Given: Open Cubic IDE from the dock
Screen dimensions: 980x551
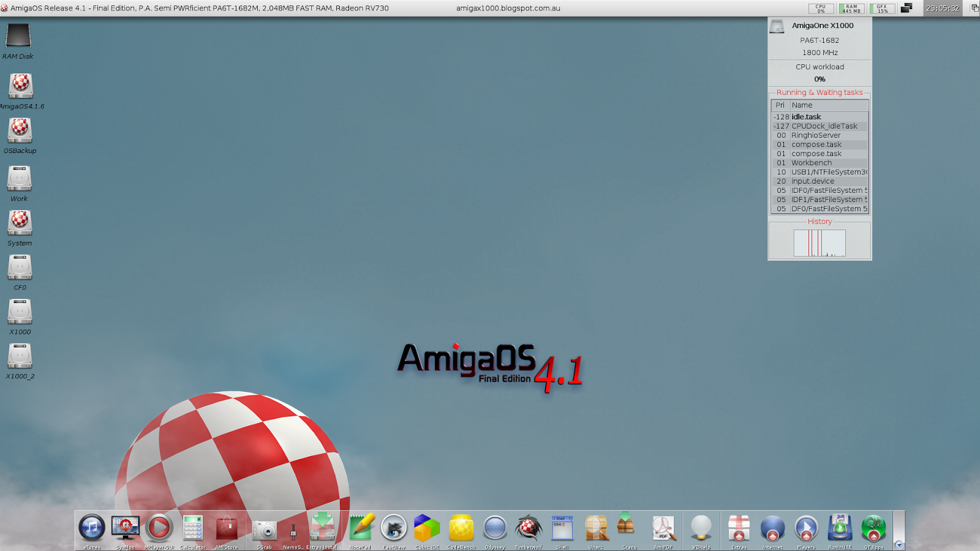Looking at the screenshot, I should pos(427,528).
